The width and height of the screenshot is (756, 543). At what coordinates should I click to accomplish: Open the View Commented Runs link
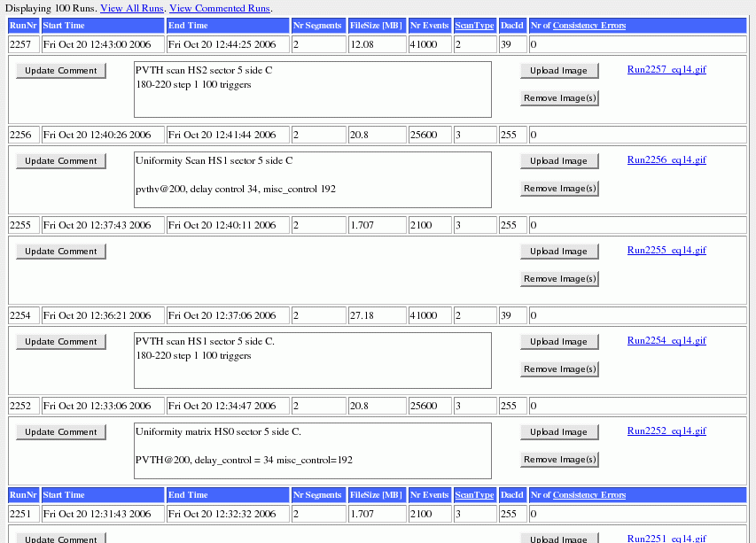(x=220, y=8)
